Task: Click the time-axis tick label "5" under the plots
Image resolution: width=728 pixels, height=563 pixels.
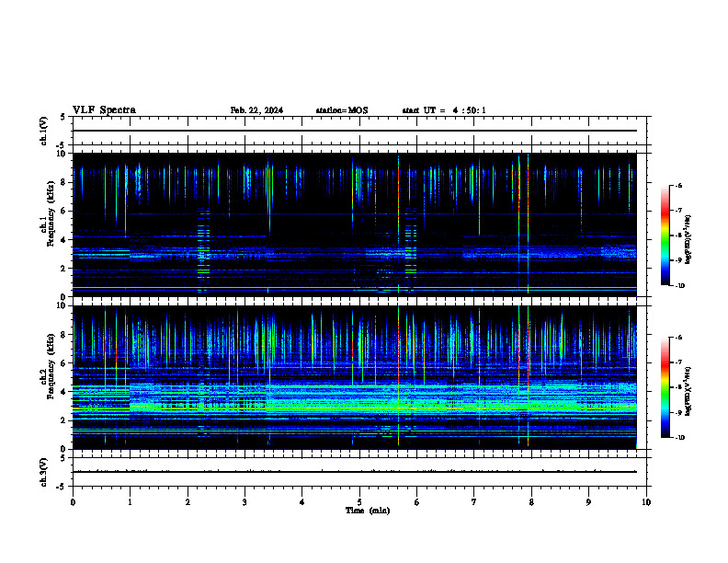Action: pyautogui.click(x=359, y=501)
